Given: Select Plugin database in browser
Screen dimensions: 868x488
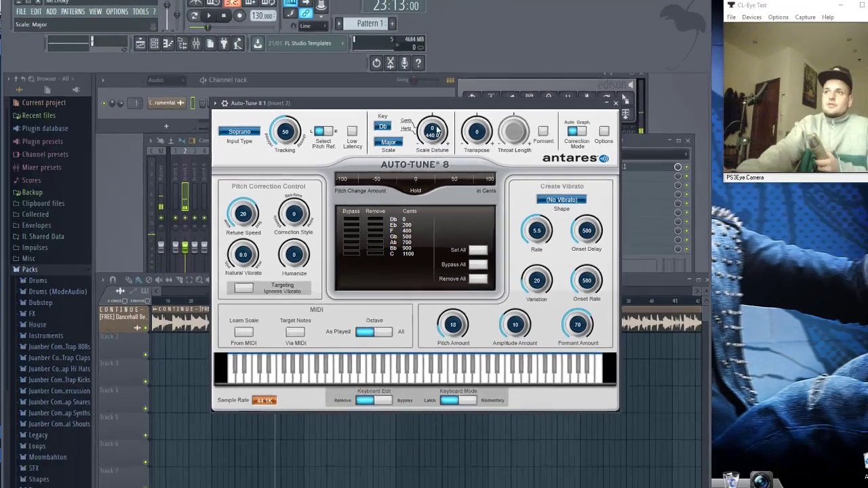Looking at the screenshot, I should point(45,129).
